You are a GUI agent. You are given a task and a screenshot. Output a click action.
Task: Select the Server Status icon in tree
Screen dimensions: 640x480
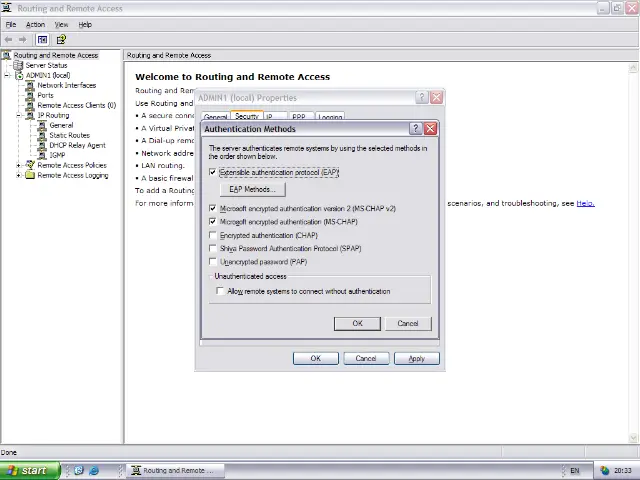pos(18,65)
